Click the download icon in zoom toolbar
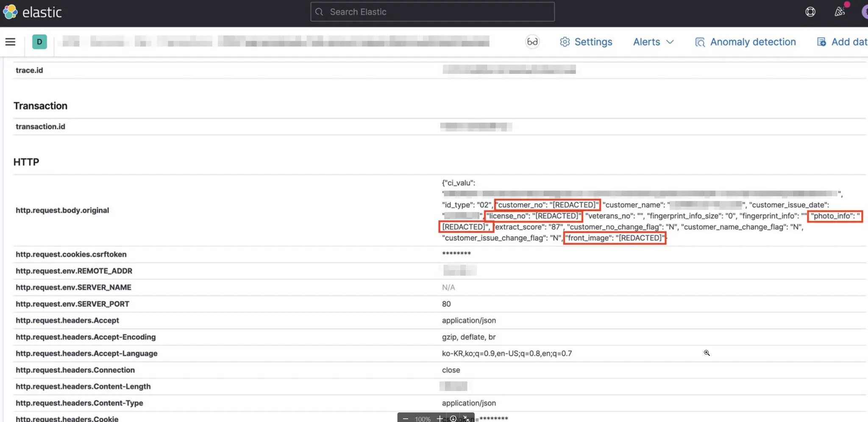This screenshot has width=868, height=422. tap(453, 419)
